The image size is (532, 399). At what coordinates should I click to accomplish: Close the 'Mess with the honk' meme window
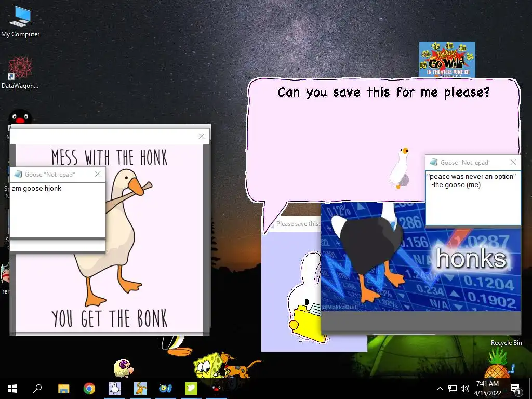click(202, 136)
